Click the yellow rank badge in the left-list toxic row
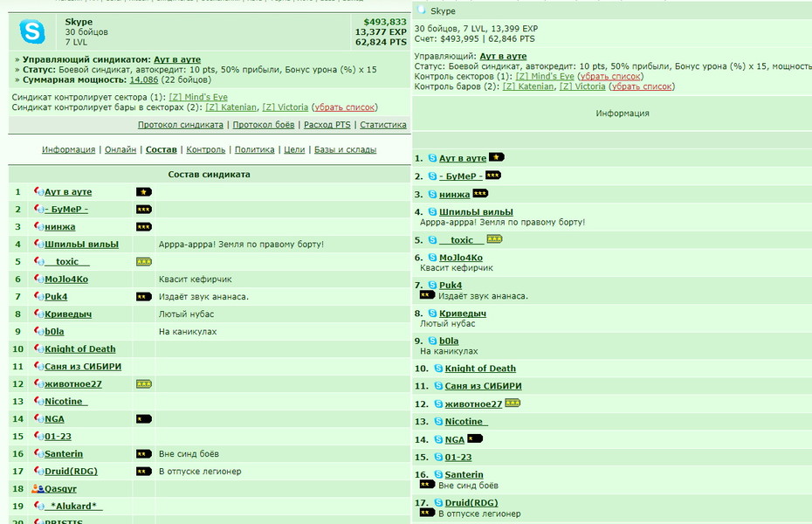Screen dimensions: 812x524 (x=143, y=262)
